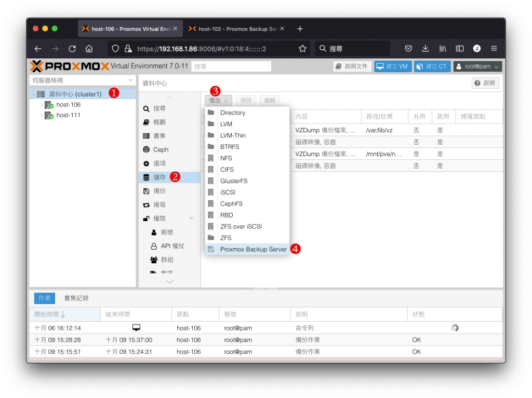Click the browser URL address bar
532x398 pixels.
tap(208, 49)
